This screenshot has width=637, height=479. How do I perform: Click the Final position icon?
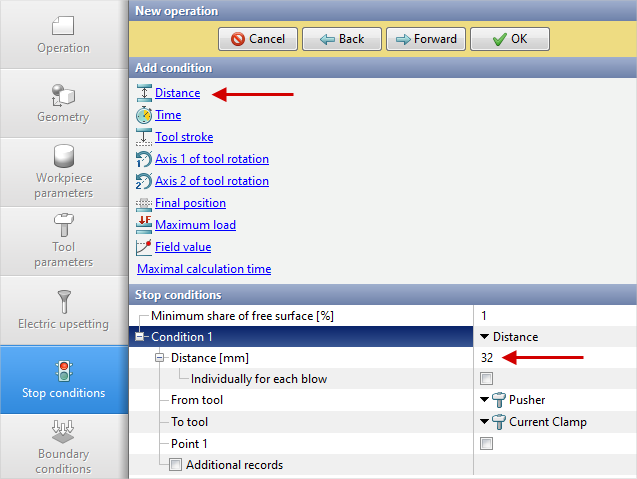pos(144,203)
